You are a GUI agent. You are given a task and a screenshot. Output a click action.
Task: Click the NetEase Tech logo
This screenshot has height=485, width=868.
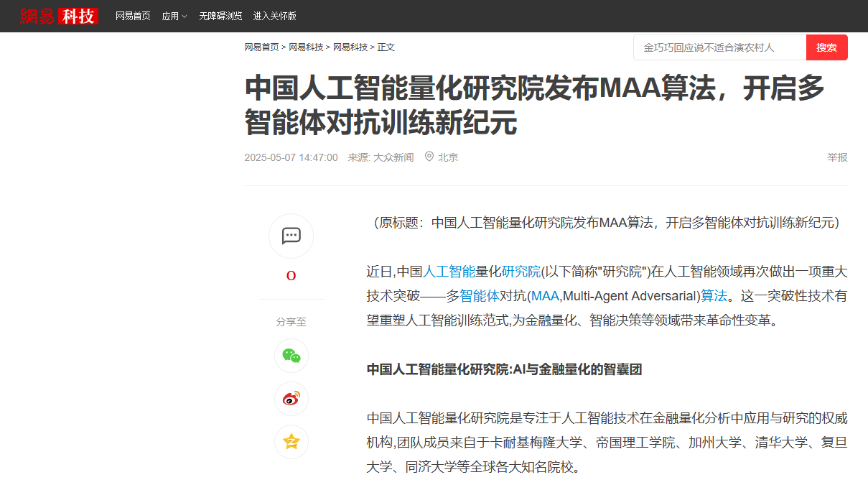tap(57, 15)
